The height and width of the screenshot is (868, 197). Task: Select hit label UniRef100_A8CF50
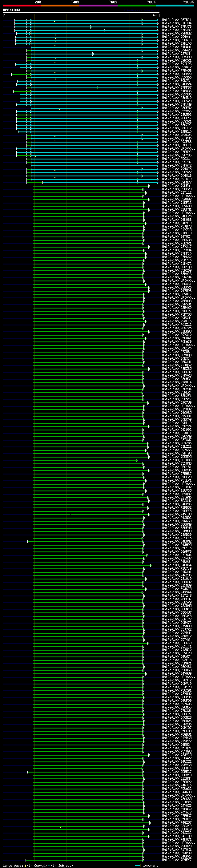click(x=176, y=108)
